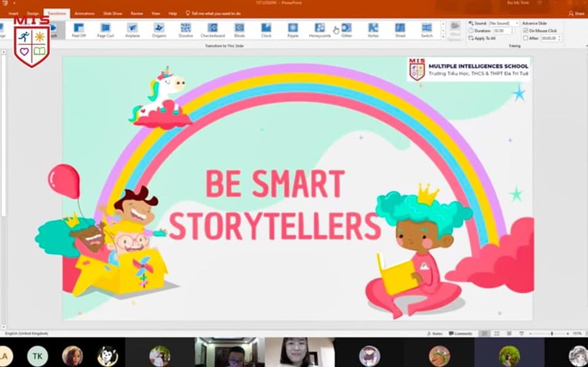The width and height of the screenshot is (588, 367).
Task: Toggle the On Mouse Click checkbox
Action: tap(526, 31)
